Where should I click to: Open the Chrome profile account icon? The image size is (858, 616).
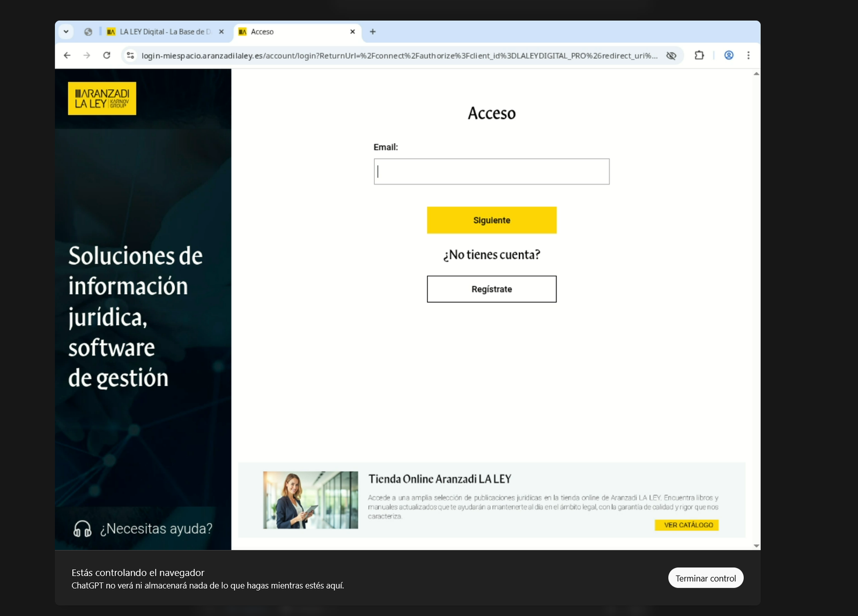729,55
